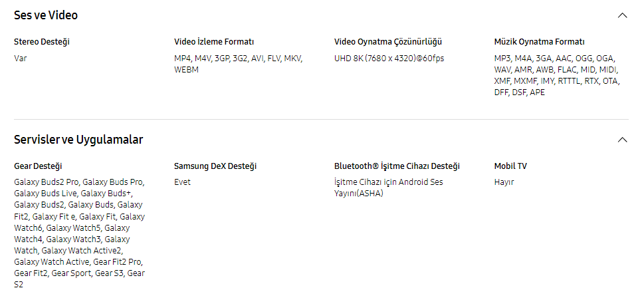Click the Gear Desteği label

[38, 166]
